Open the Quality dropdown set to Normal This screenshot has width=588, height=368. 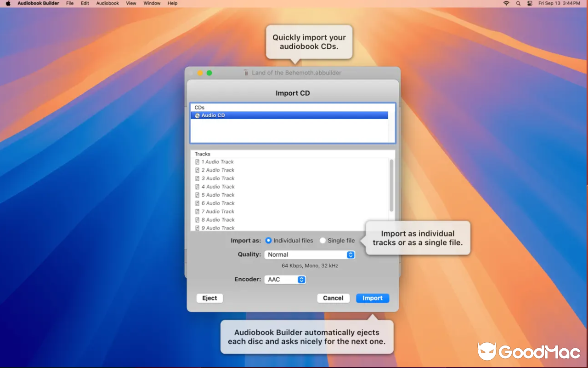tap(309, 254)
